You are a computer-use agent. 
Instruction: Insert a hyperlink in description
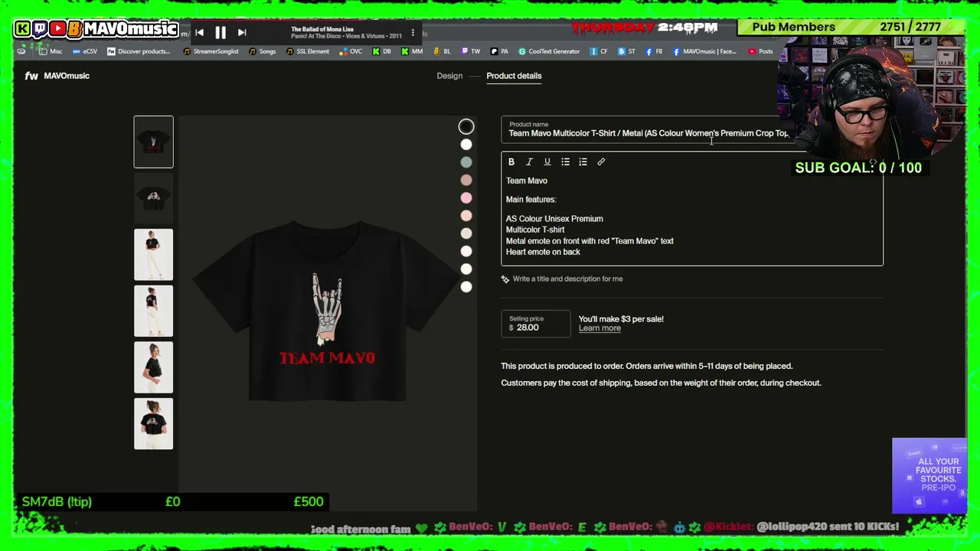tap(601, 162)
